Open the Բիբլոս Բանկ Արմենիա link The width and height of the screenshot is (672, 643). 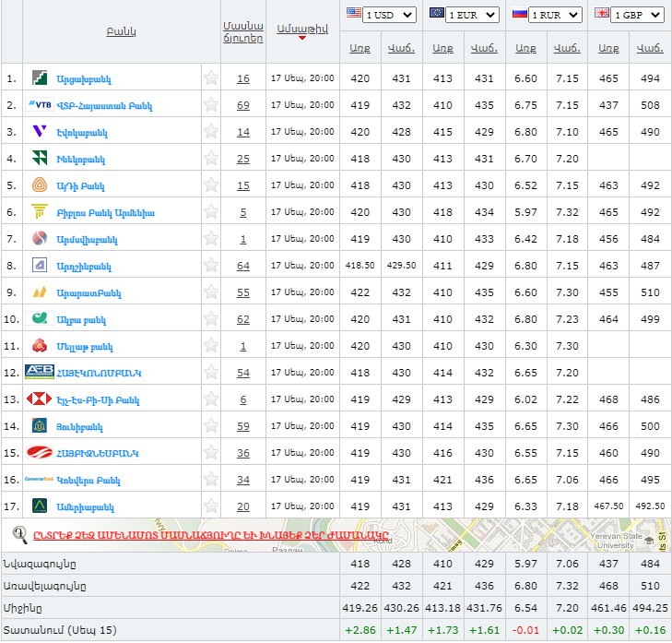coord(105,213)
